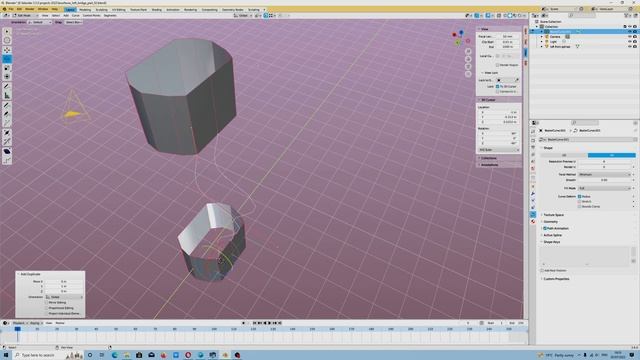This screenshot has width=640, height=360.
Task: Expand the Active Spline panel
Action: (x=552, y=235)
